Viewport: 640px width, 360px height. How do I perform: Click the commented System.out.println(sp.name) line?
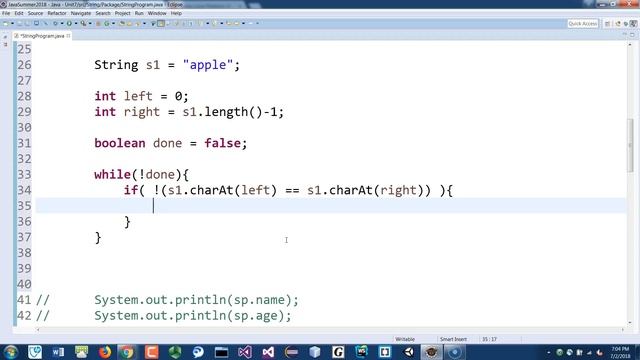(196, 300)
